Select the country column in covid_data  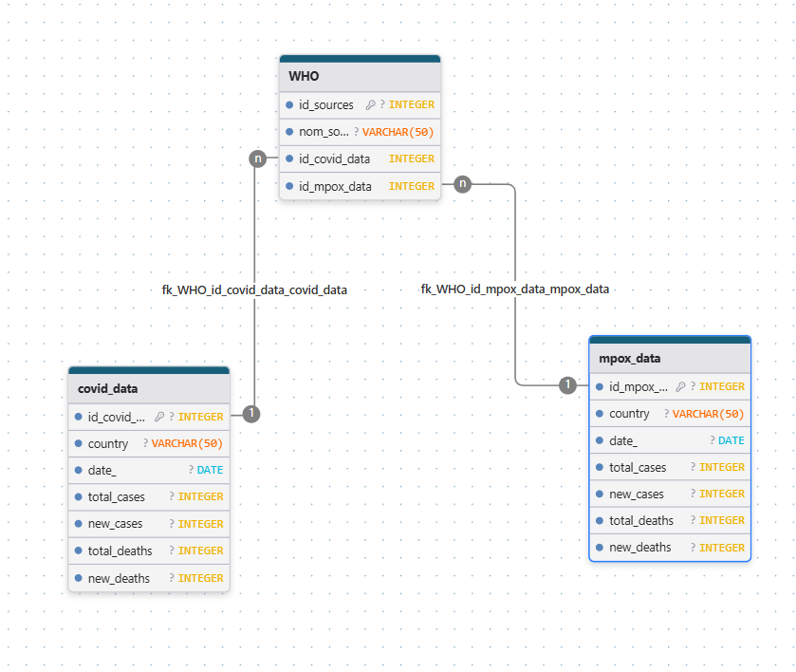[149, 443]
